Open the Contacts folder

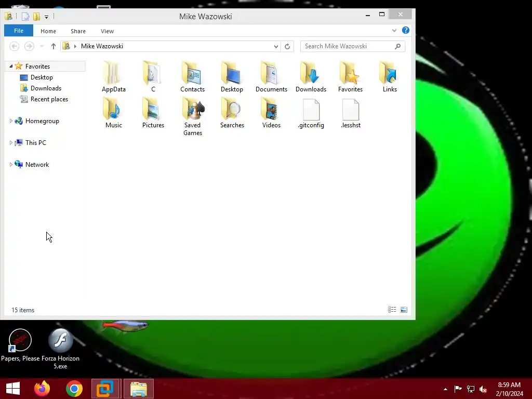tap(192, 77)
